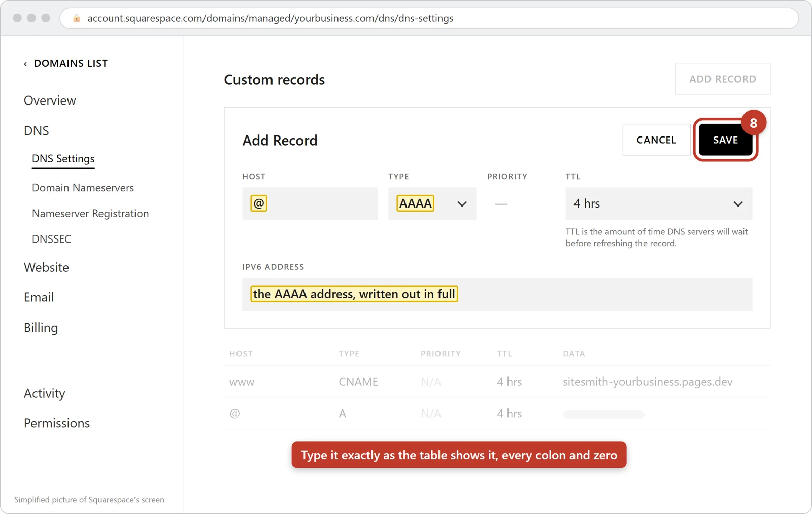Save the new DNS record
This screenshot has height=514, width=812.
click(725, 140)
